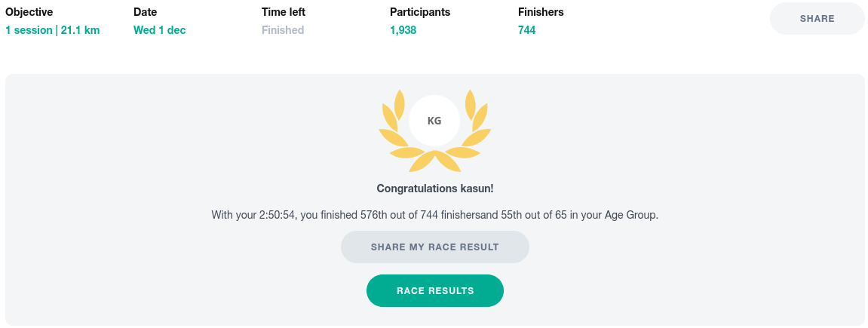Click the Objective header label
The height and width of the screenshot is (328, 868).
click(29, 12)
